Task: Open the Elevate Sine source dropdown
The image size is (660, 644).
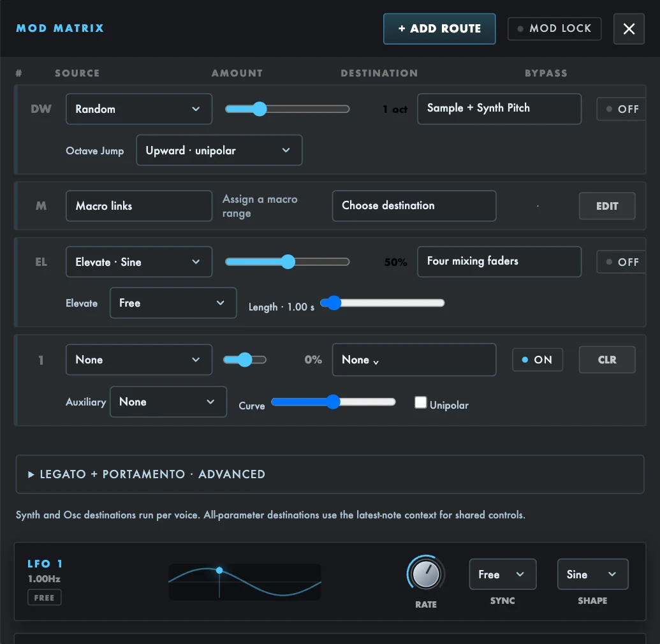Action: 139,261
